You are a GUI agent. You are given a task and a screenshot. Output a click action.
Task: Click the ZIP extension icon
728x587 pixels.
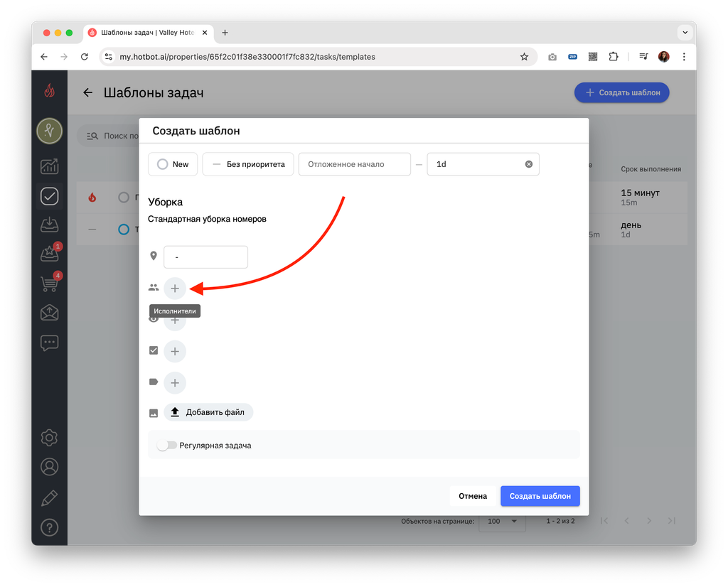coord(572,57)
